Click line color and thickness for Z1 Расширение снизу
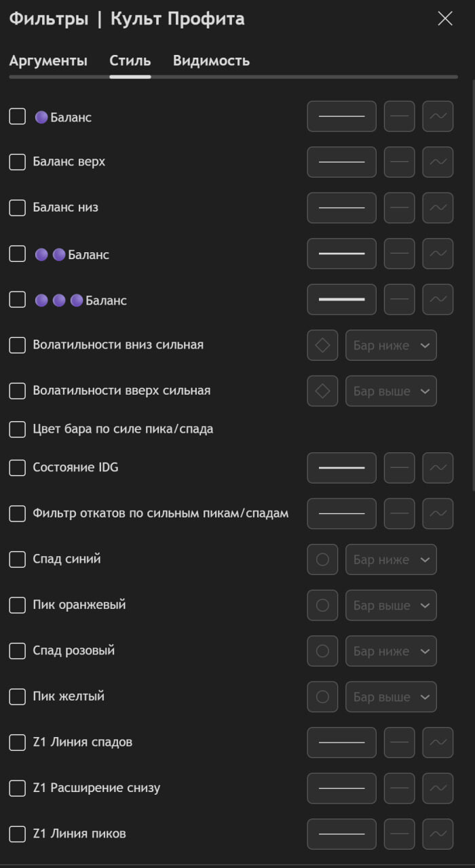Screen dimensions: 475x868 point(341,788)
